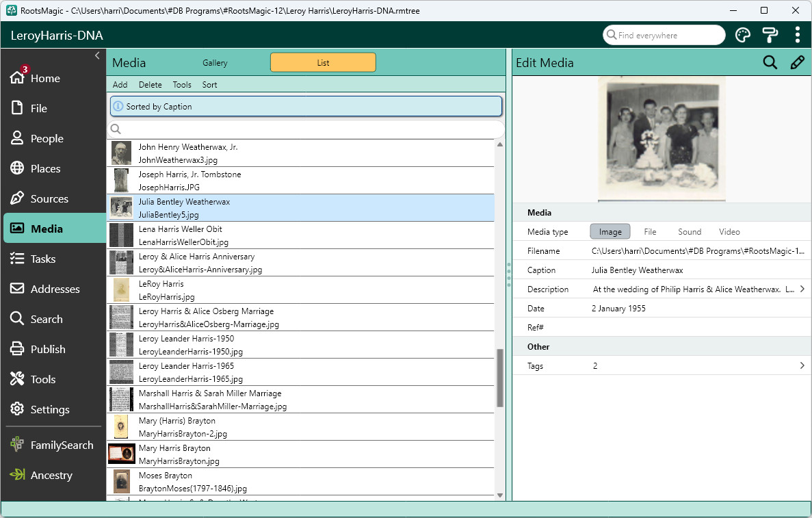Open the Places globe icon
This screenshot has height=518, width=812.
(17, 168)
